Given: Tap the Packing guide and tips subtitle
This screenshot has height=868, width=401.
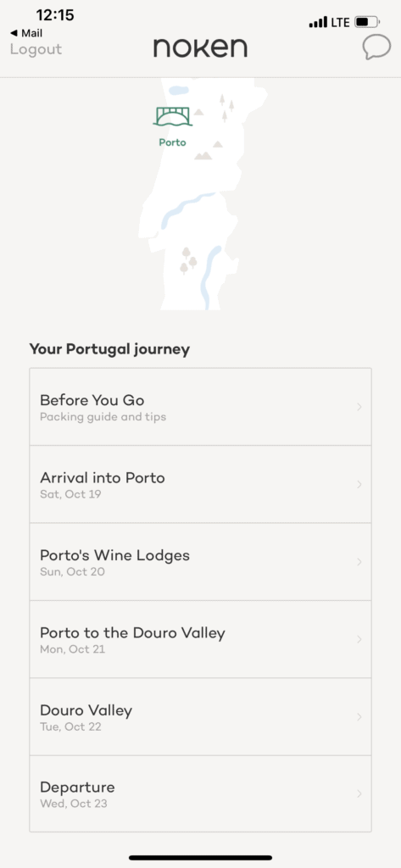Looking at the screenshot, I should pyautogui.click(x=103, y=417).
